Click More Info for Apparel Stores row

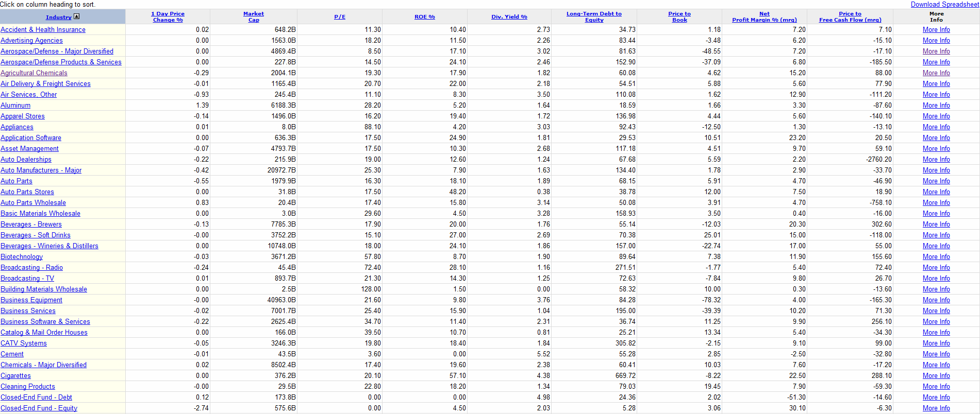[936, 116]
